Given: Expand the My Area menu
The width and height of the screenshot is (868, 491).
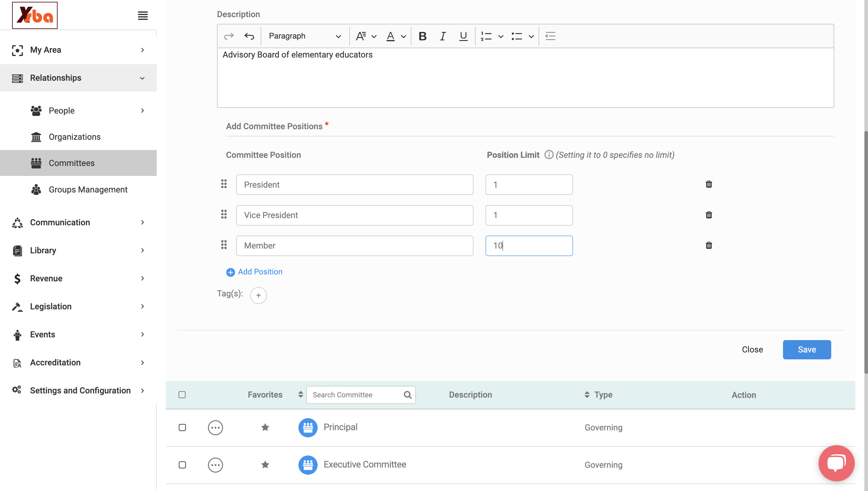Looking at the screenshot, I should tap(78, 50).
